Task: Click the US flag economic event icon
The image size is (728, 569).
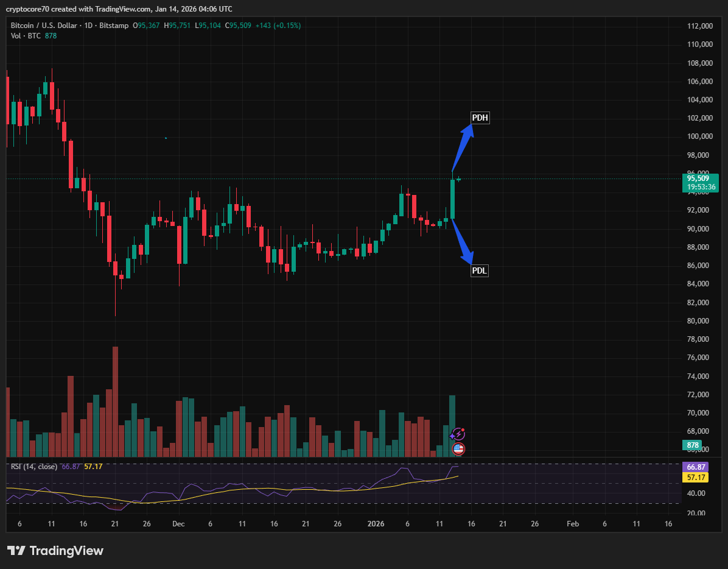Action: tap(458, 449)
